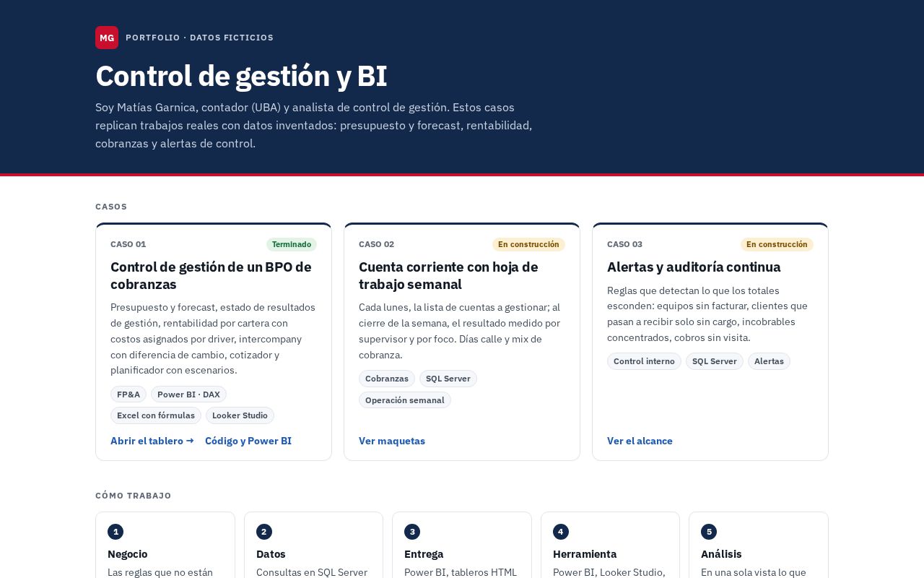Click the 'CASO 03' label
Screen dimensions: 924x578
point(625,244)
